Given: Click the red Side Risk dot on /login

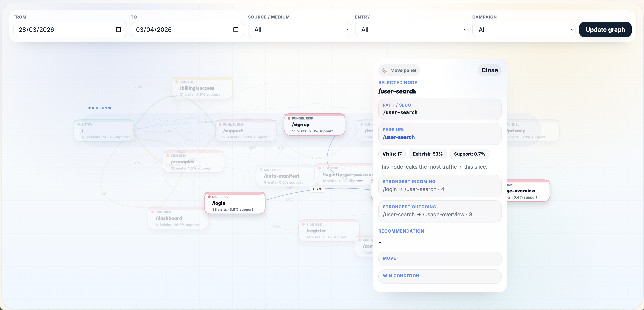Looking at the screenshot, I should pyautogui.click(x=209, y=197).
